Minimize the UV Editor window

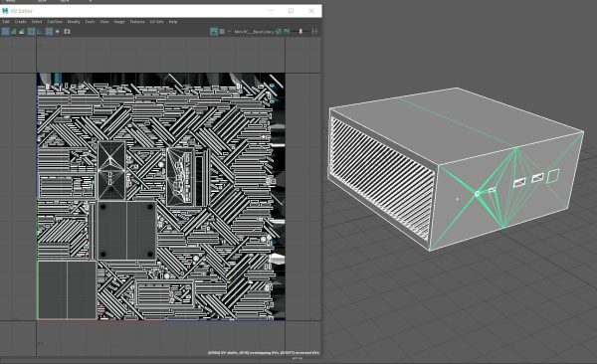click(x=271, y=11)
